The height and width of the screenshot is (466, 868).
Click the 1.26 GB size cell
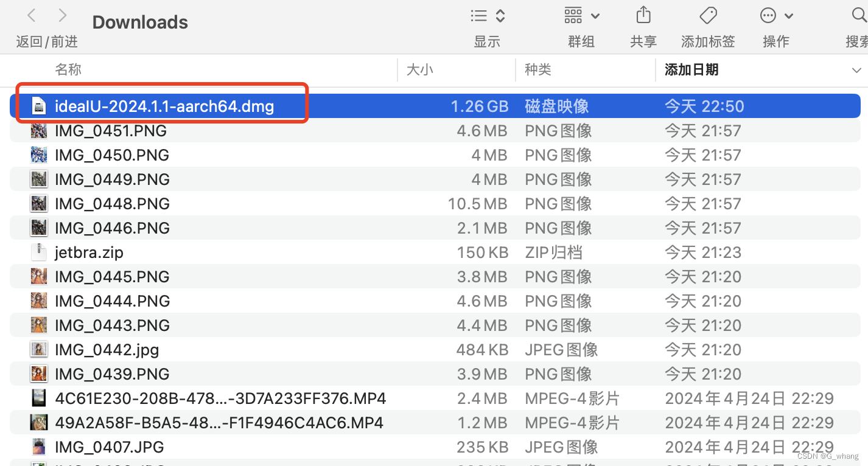tap(479, 106)
